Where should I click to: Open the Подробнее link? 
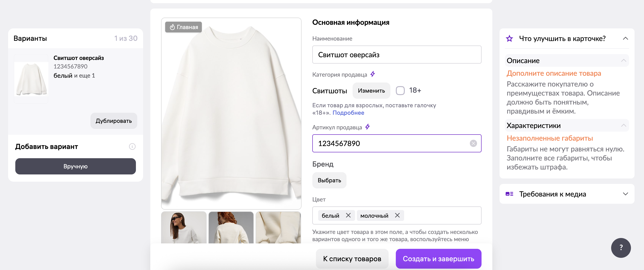(x=348, y=113)
